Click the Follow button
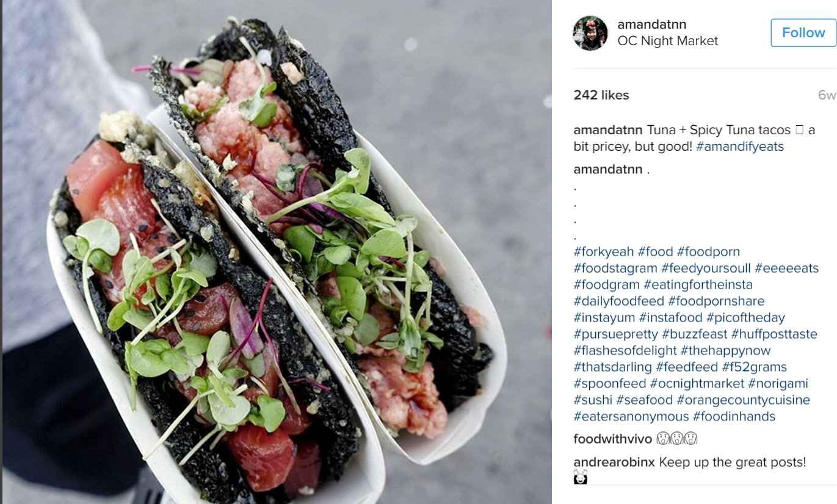Viewport: 837px width, 504px height. 803,32
